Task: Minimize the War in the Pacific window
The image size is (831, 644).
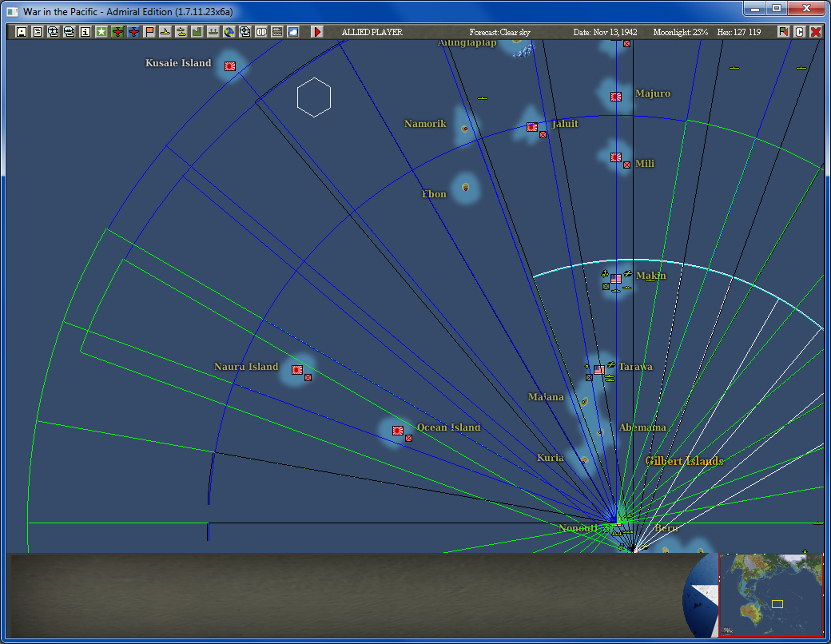Action: point(754,9)
